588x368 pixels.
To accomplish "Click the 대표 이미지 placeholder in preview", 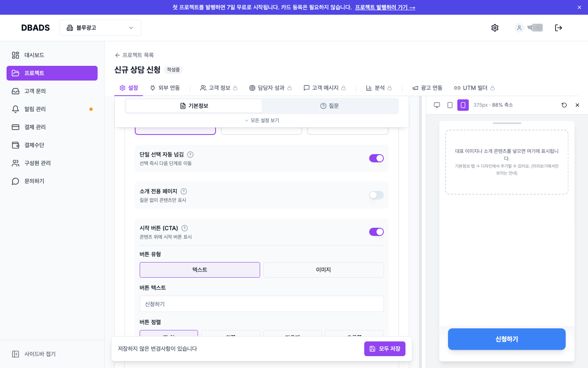I will coord(507,162).
